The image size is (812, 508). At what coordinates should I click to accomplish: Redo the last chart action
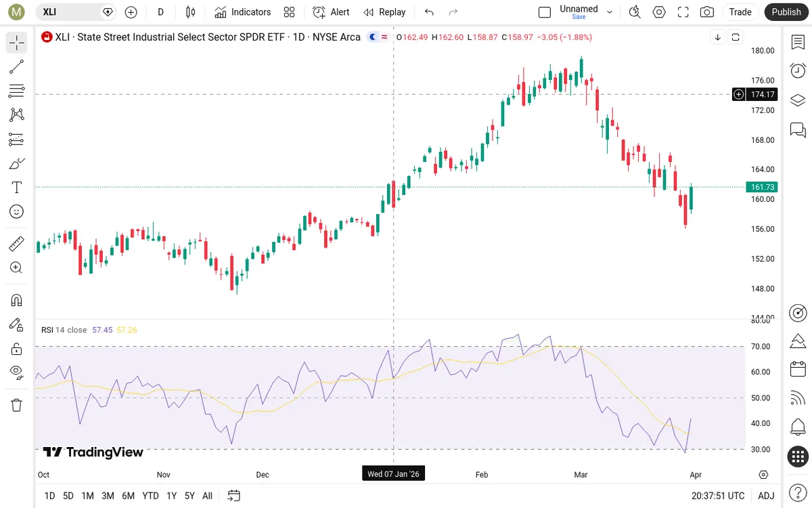(x=453, y=12)
